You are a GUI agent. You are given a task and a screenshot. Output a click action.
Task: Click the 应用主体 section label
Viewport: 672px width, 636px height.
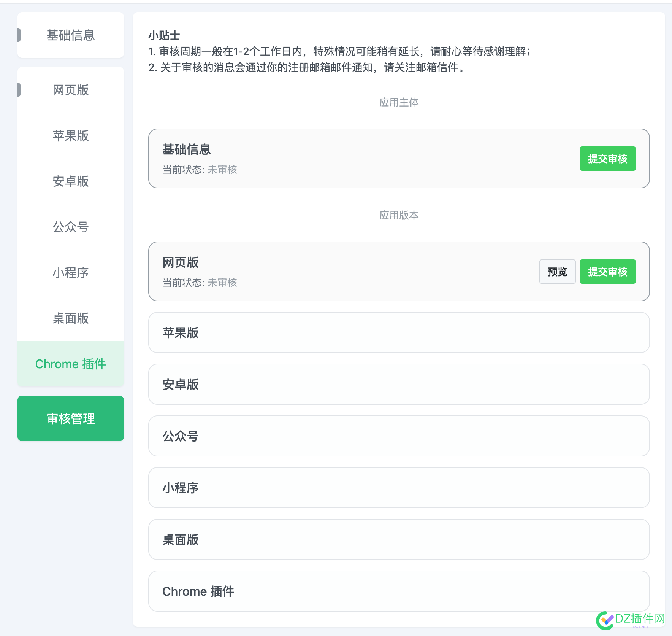coord(399,102)
